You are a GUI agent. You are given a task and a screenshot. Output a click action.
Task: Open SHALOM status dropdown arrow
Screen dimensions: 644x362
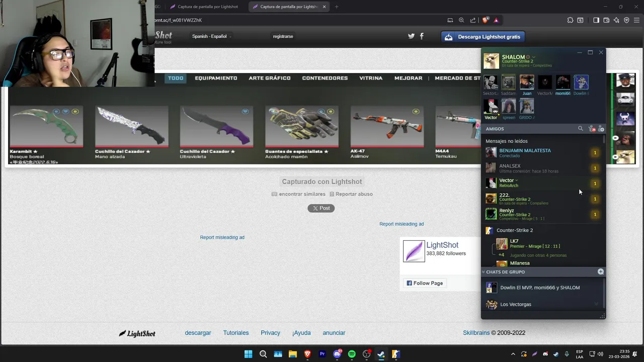tap(534, 57)
